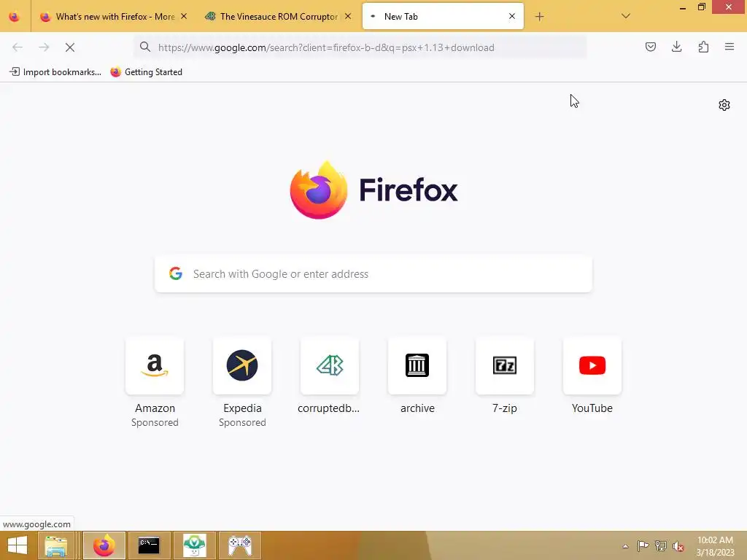The height and width of the screenshot is (560, 747).
Task: Open Vinesauce mushroom app in taskbar
Action: click(x=195, y=545)
